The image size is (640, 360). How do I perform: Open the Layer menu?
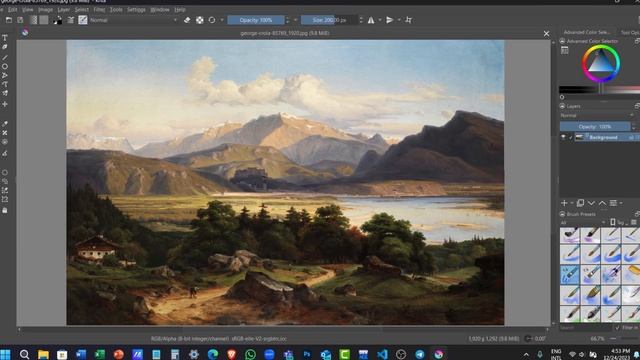click(x=64, y=9)
